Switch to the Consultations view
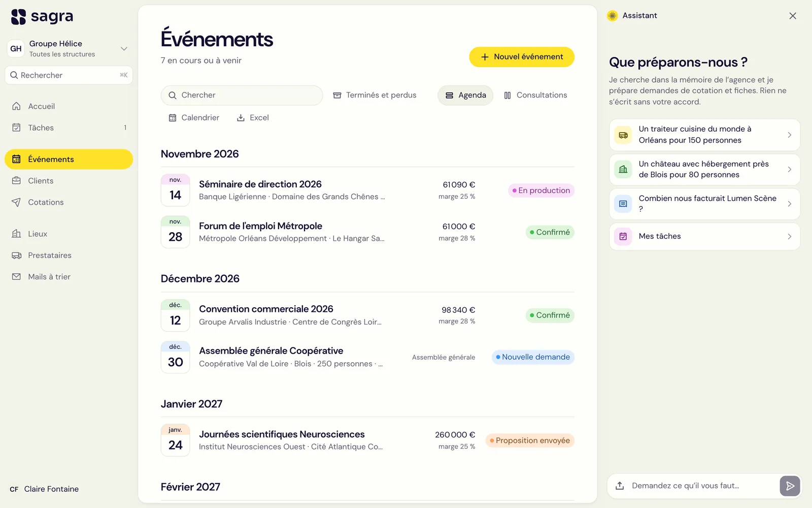The height and width of the screenshot is (508, 812). tap(535, 96)
